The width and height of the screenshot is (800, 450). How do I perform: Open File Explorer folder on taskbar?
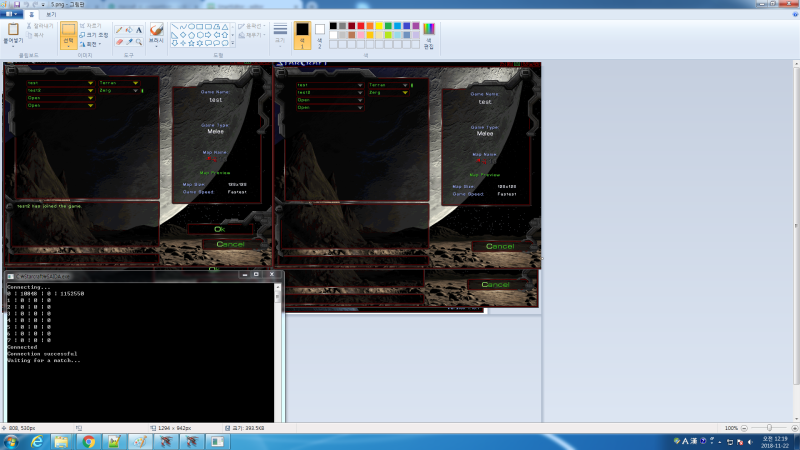coord(62,441)
